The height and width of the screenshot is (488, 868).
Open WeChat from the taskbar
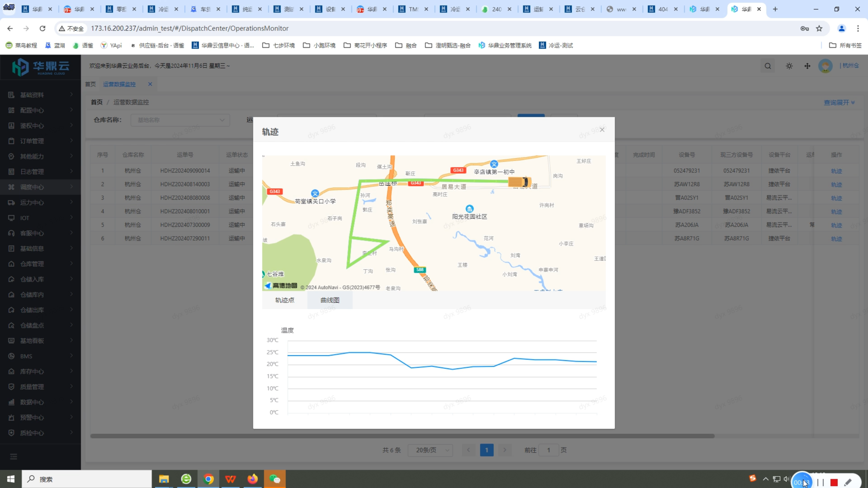coord(275,479)
